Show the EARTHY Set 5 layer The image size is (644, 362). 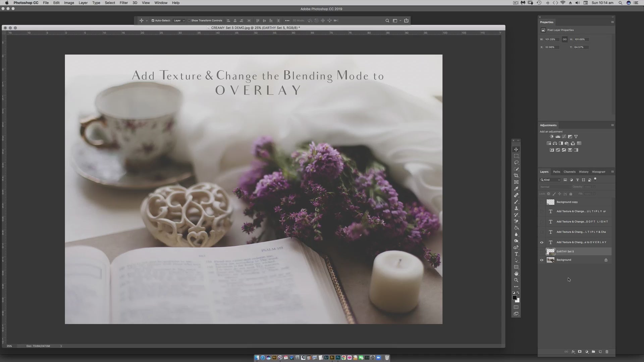(x=542, y=251)
